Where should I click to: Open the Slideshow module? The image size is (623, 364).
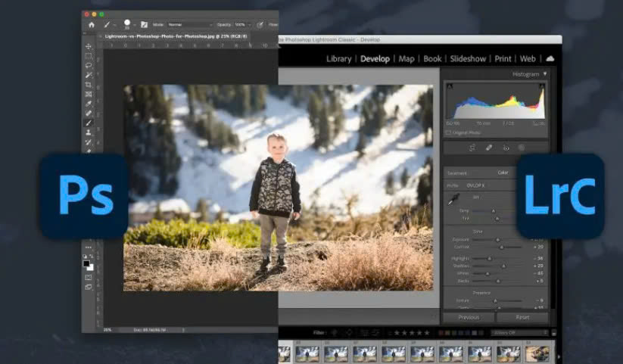click(468, 59)
